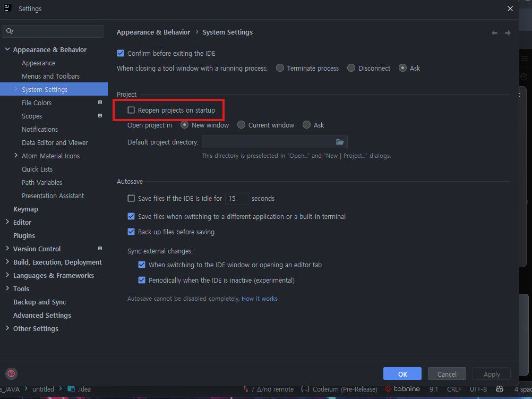Click the search magnifier icon in settings
Image resolution: width=532 pixels, height=399 pixels.
tap(10, 31)
